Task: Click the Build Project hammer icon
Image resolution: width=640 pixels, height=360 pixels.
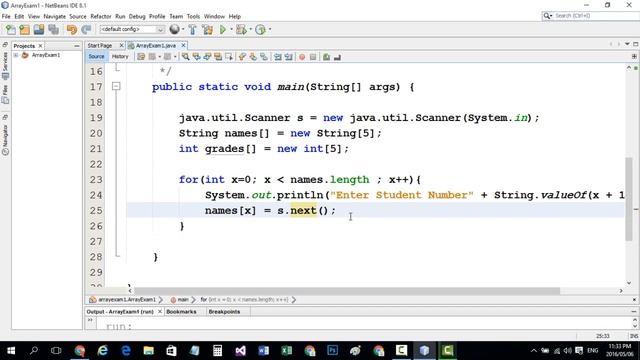Action: tap(192, 29)
